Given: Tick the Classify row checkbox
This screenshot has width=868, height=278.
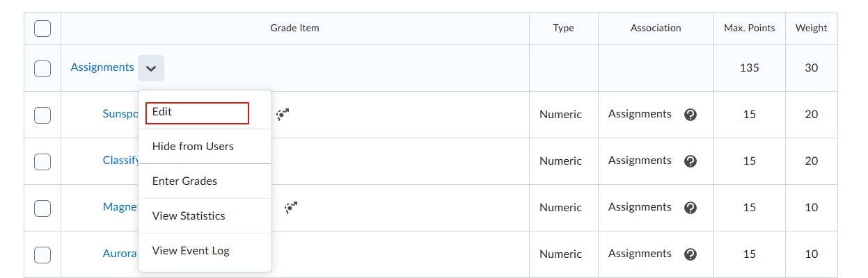Looking at the screenshot, I should pyautogui.click(x=42, y=161).
